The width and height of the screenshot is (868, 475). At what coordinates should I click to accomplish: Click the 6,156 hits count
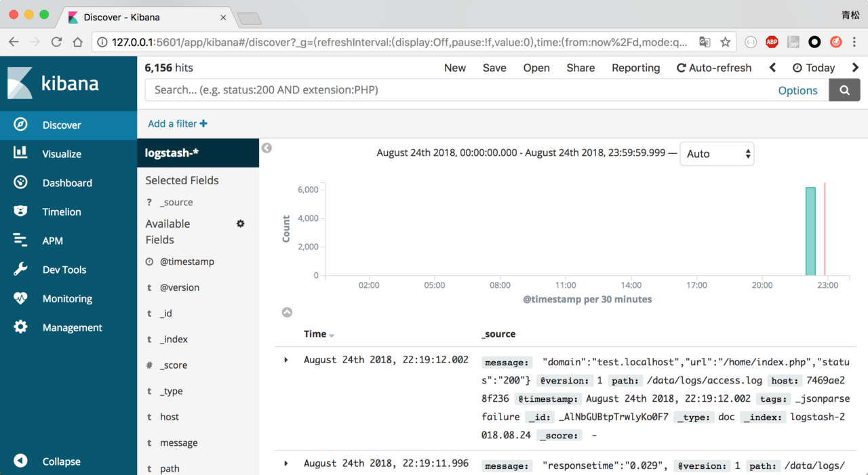(169, 68)
